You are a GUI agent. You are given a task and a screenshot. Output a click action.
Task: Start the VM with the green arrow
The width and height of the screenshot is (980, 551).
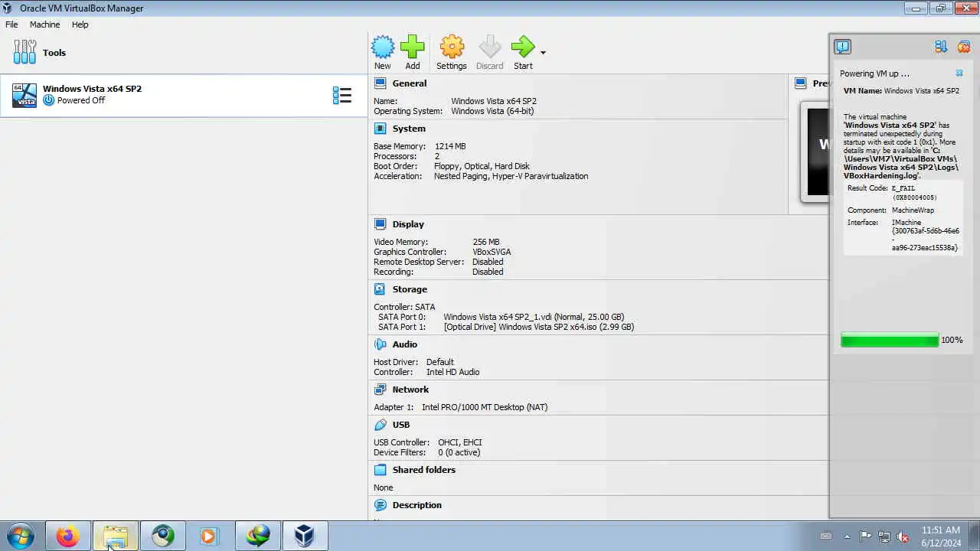click(x=523, y=47)
